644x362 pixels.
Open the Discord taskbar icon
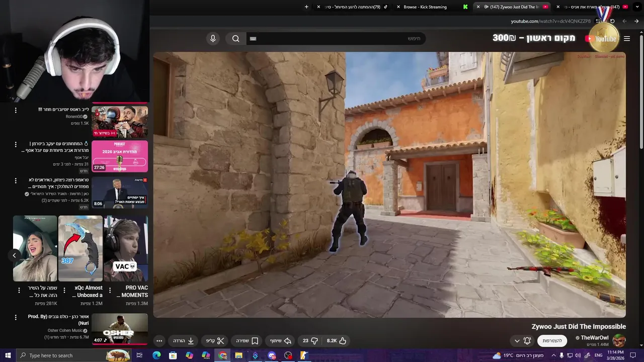[272, 355]
